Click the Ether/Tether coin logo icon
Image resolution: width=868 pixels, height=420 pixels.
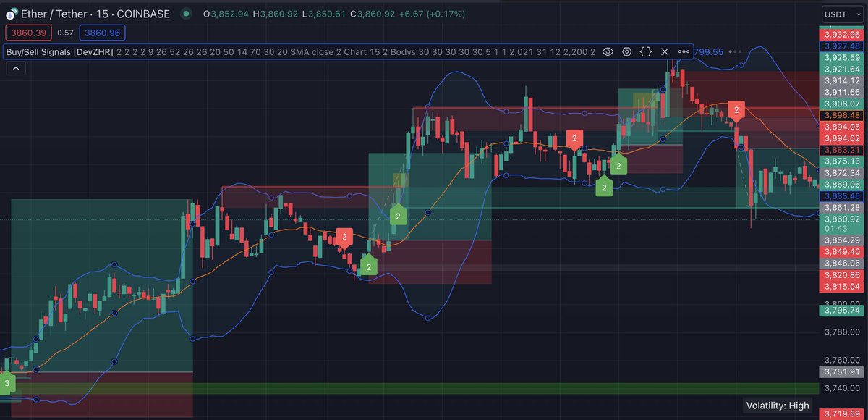13,14
